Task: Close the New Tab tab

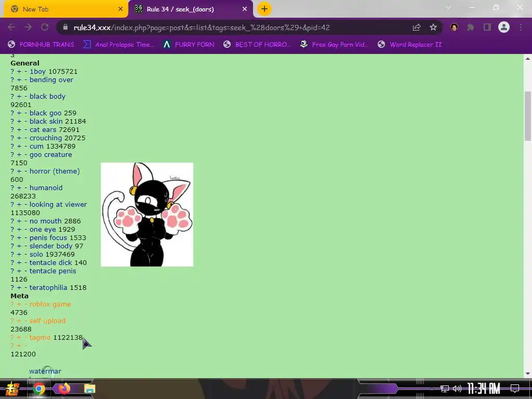Action: coord(121,9)
